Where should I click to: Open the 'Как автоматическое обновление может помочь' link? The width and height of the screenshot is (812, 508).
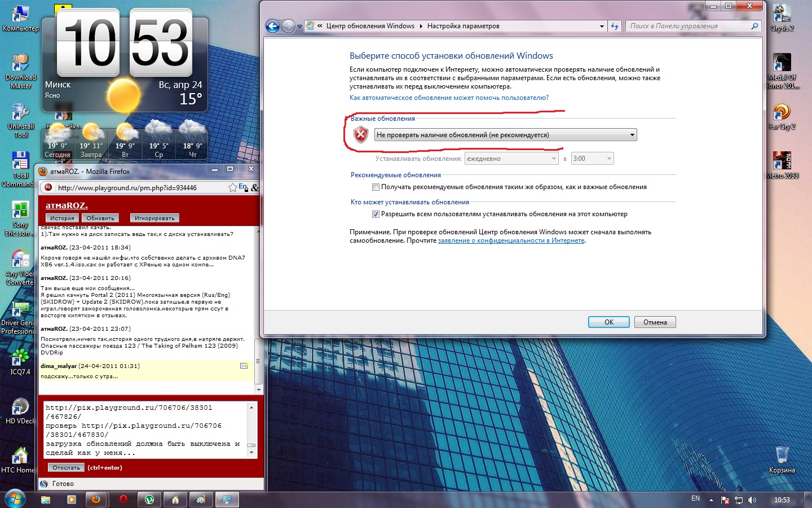coord(449,98)
